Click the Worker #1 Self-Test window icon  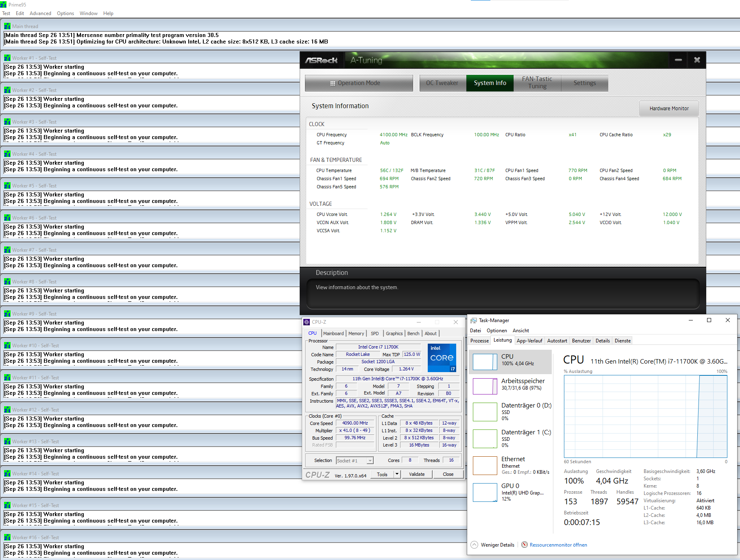(7, 58)
